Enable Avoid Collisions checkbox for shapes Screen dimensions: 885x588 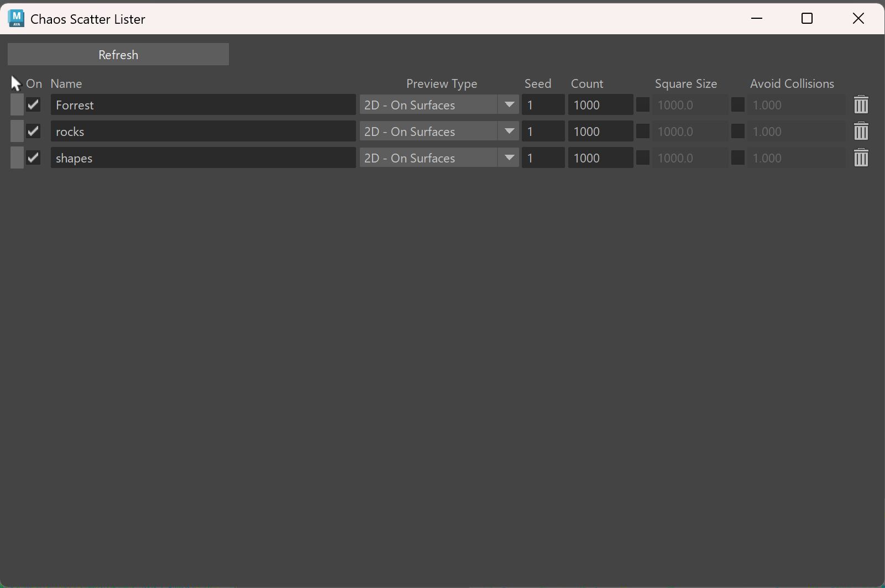point(738,158)
